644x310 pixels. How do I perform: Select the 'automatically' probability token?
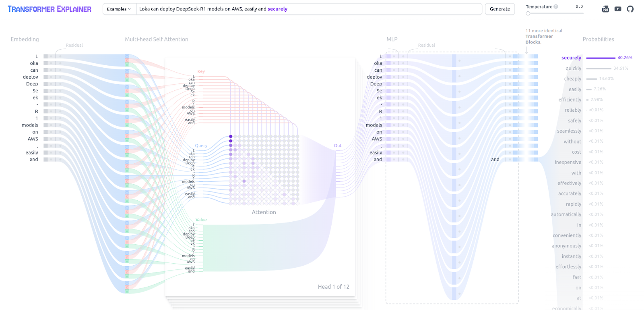(566, 214)
